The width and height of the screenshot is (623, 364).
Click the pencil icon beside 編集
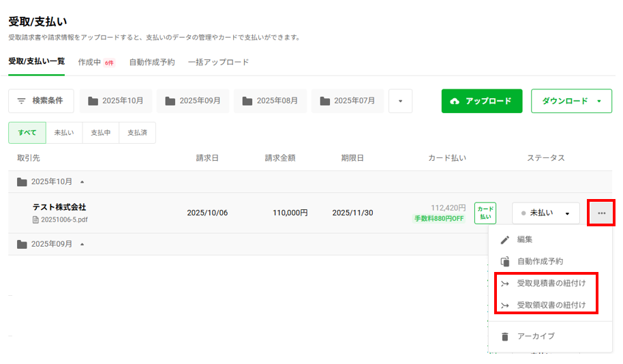pyautogui.click(x=505, y=240)
